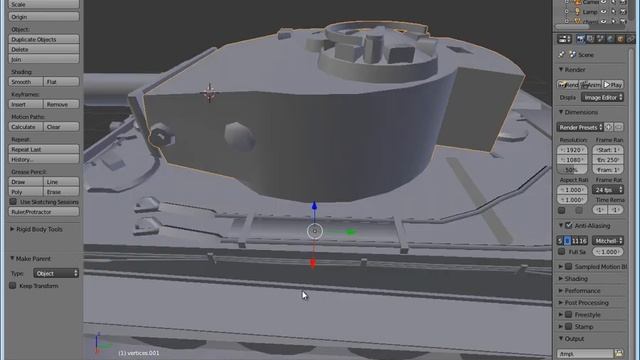
Task: Click the 3D cursor crosshair on turret
Action: [x=210, y=93]
